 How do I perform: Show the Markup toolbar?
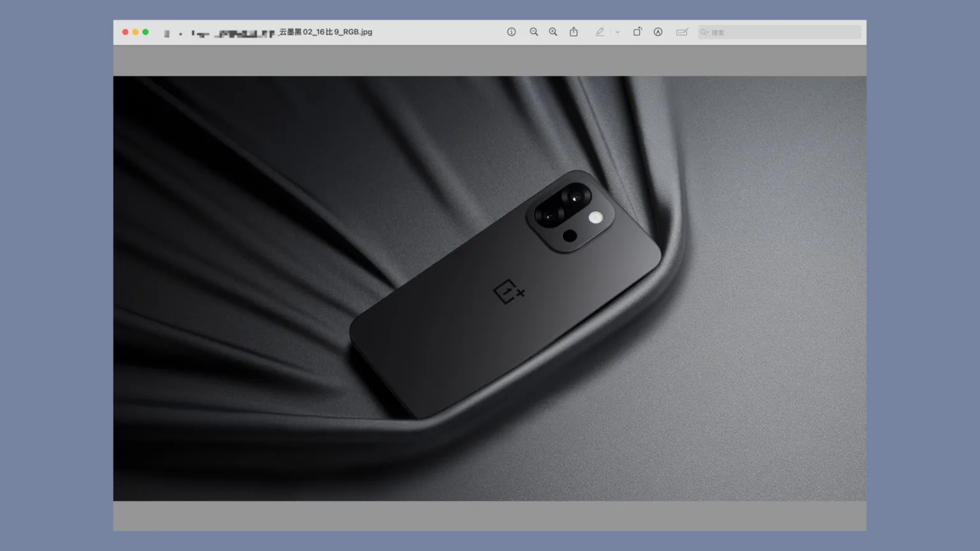682,31
